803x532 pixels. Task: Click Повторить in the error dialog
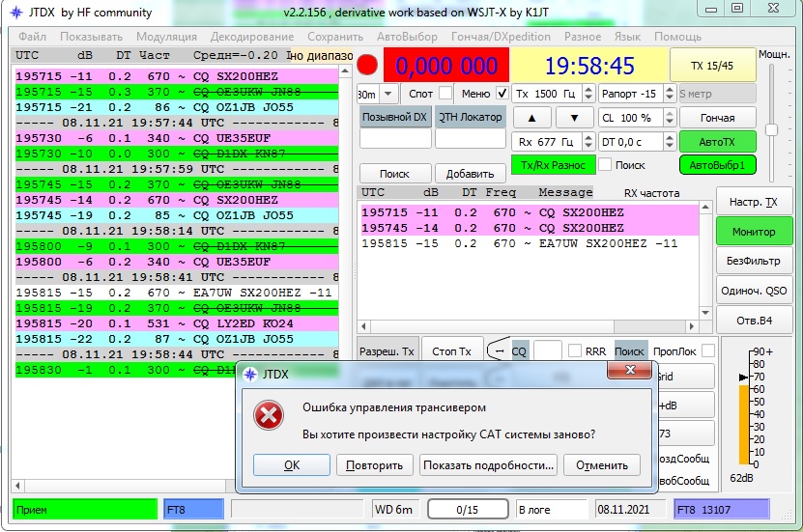coord(375,464)
